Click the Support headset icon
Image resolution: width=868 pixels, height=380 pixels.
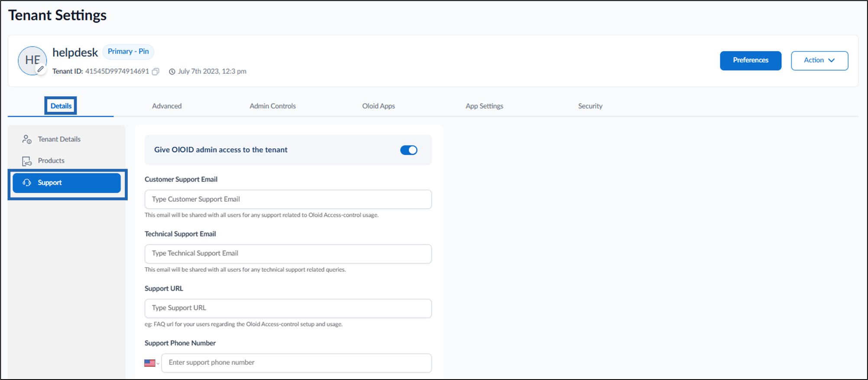[27, 183]
